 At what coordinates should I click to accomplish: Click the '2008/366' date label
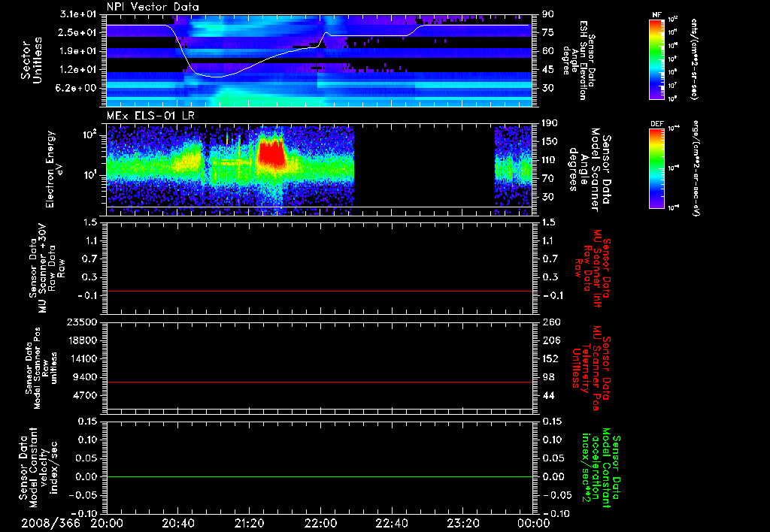point(50,524)
